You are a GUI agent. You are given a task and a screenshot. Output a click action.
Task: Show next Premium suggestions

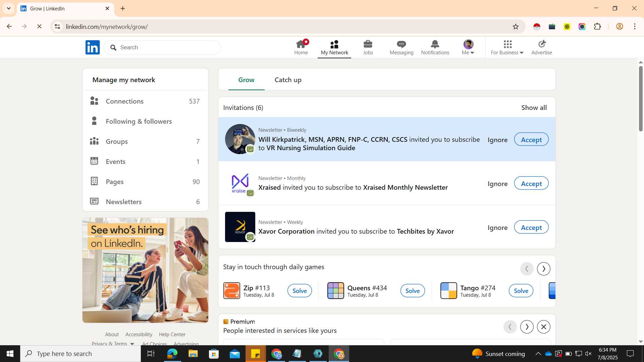pyautogui.click(x=527, y=327)
